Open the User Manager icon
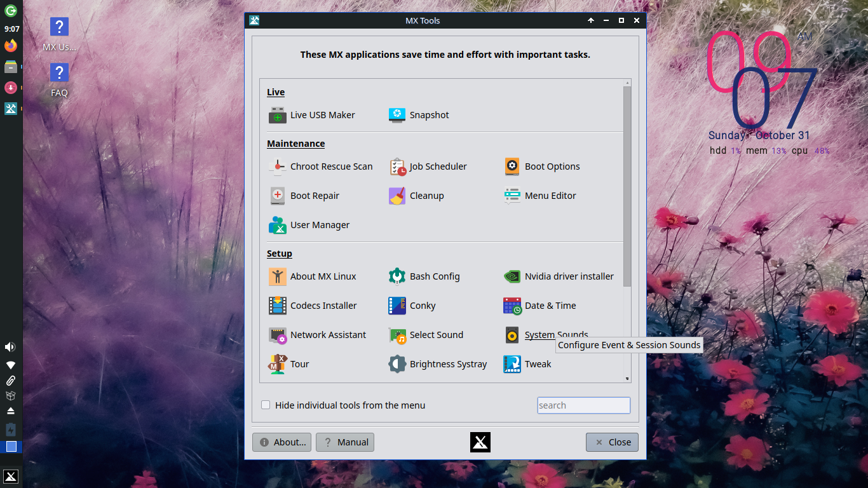Image resolution: width=868 pixels, height=488 pixels. pos(278,225)
